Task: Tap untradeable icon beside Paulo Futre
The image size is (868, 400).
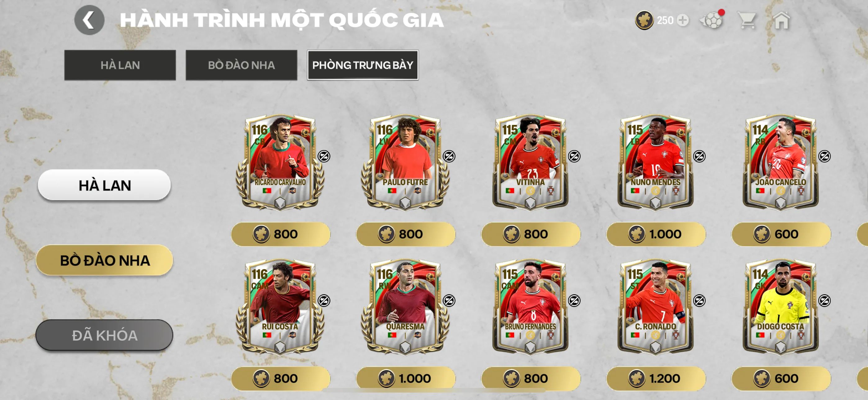Action: point(449,156)
